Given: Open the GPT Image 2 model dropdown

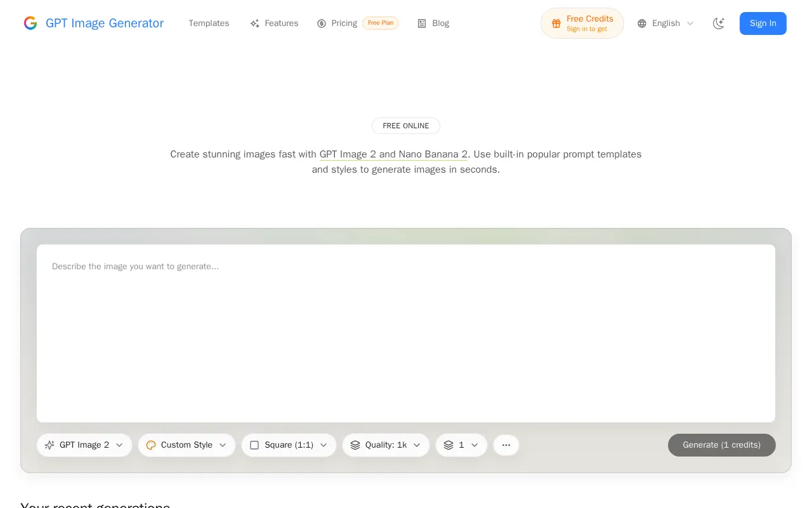Looking at the screenshot, I should (84, 445).
